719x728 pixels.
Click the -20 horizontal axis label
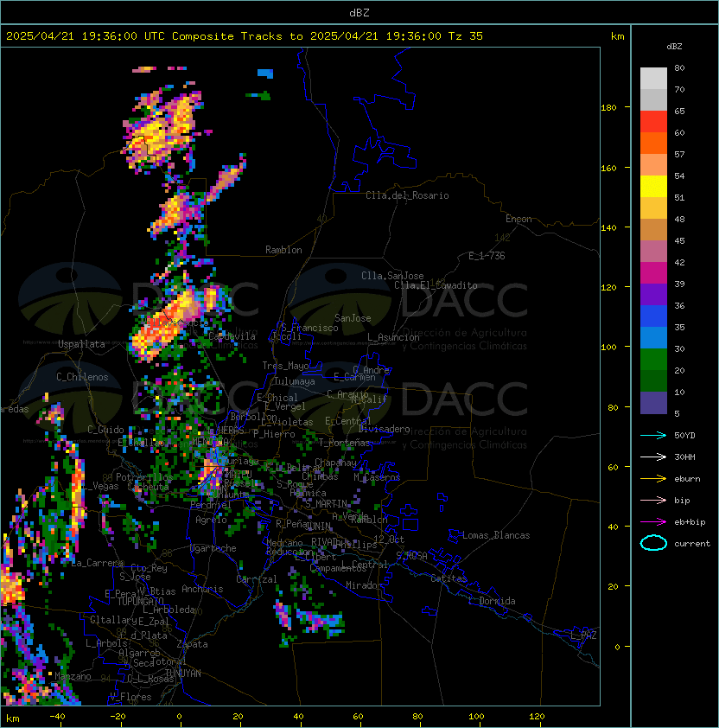(118, 717)
